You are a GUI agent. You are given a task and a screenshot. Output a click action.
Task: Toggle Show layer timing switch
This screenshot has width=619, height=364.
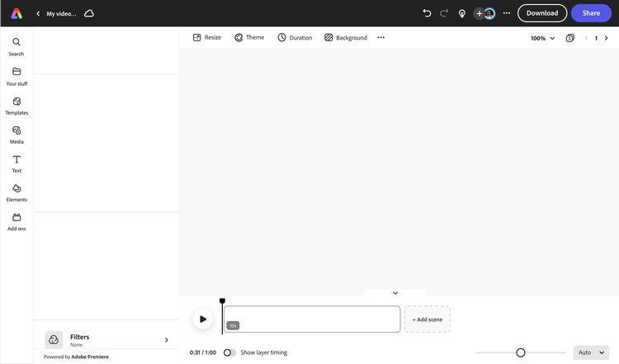click(x=230, y=352)
